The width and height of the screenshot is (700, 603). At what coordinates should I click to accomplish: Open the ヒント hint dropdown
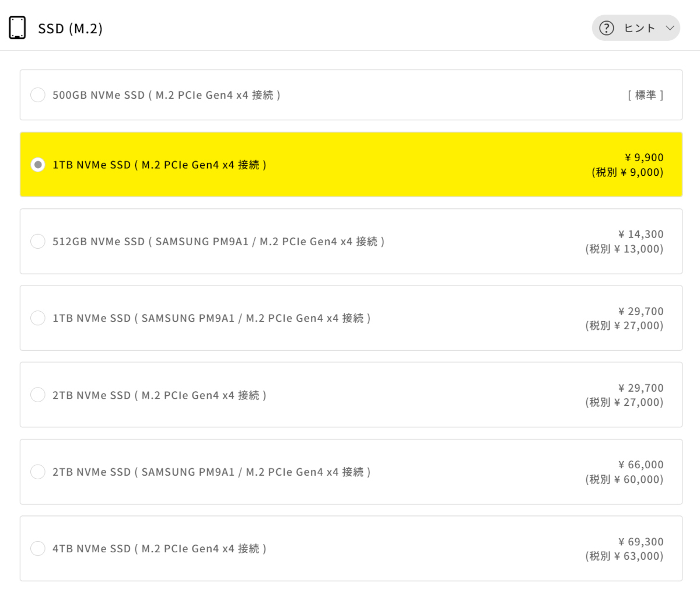click(x=639, y=28)
